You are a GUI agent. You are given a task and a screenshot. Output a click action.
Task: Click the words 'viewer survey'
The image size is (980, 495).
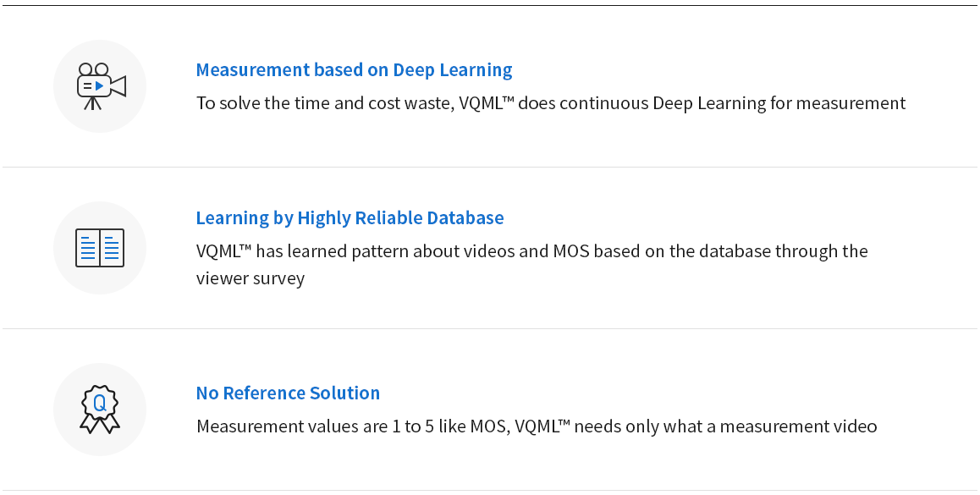pyautogui.click(x=250, y=278)
